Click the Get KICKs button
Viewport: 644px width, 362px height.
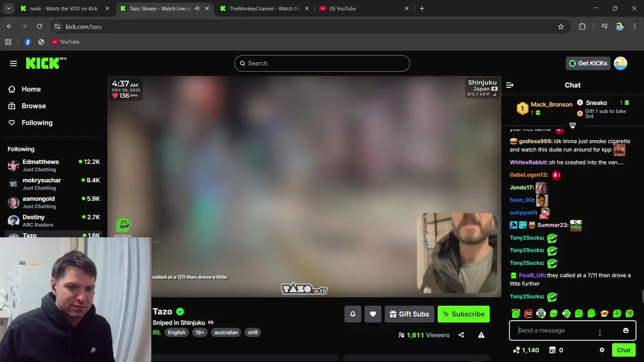tap(588, 63)
